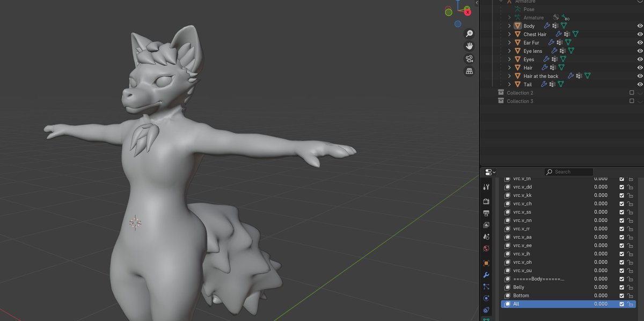Click the 3D cursor on the model
Screen dimensions: 644x321
[x=135, y=222]
